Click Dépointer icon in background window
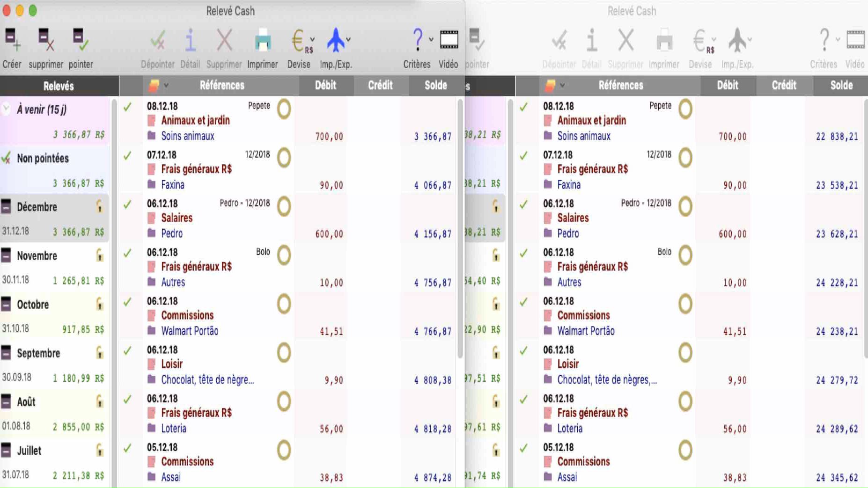 (x=559, y=40)
